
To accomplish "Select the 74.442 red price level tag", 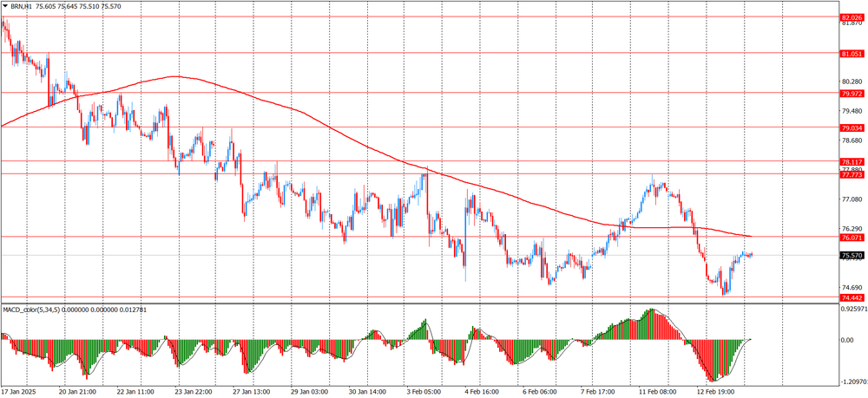I will [x=852, y=297].
